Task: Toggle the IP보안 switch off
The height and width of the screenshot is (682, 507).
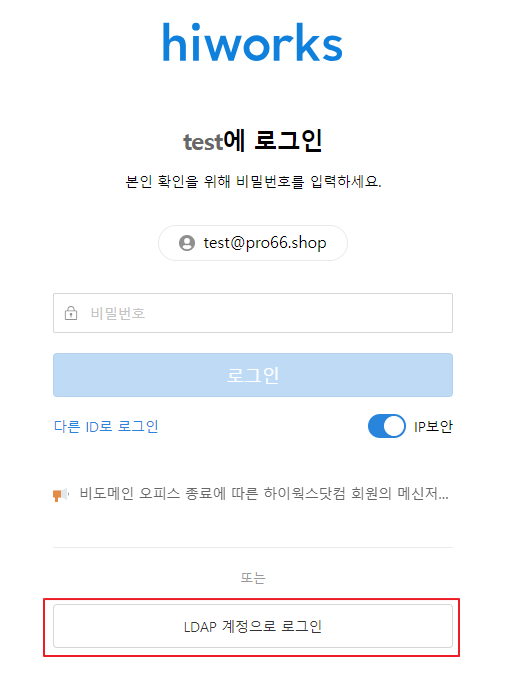Action: click(387, 426)
